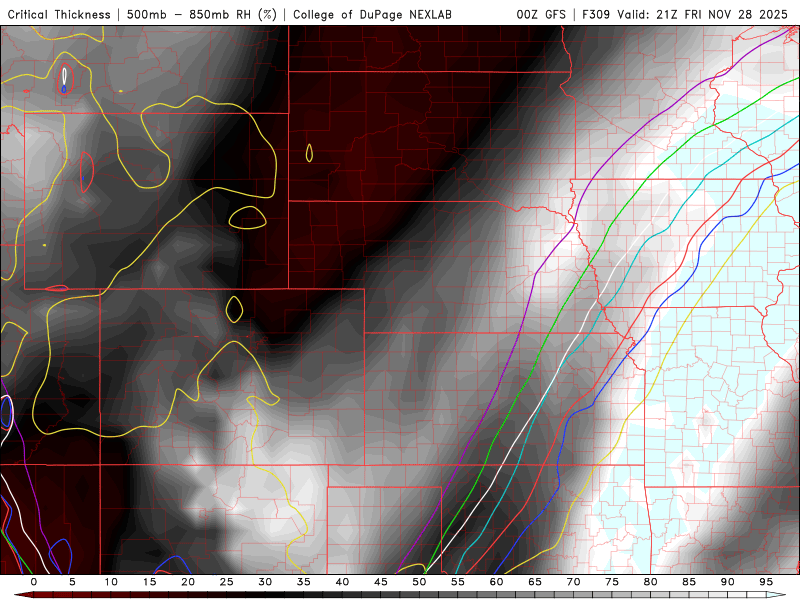The image size is (800, 600).
Task: Select the '500mb – 850mb RH (%)' label
Action: [202, 14]
